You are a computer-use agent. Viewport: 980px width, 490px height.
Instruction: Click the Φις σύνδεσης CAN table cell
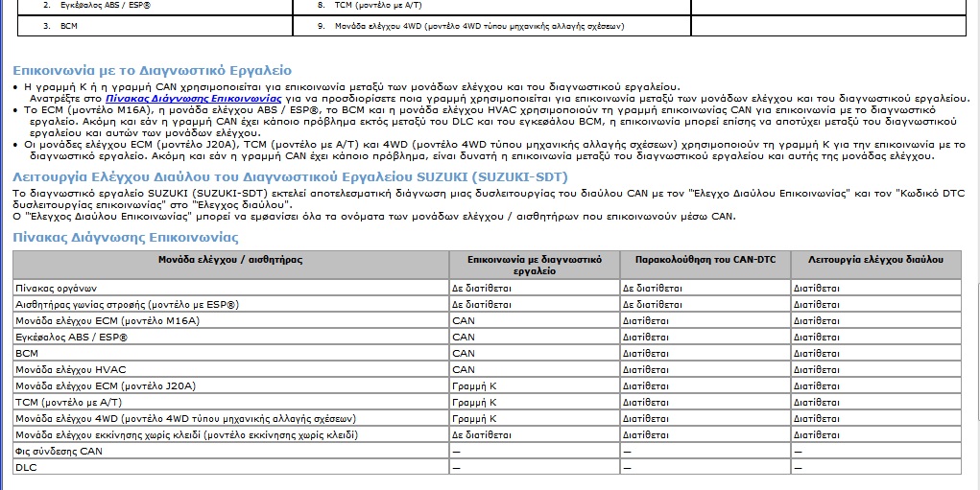[230, 451]
